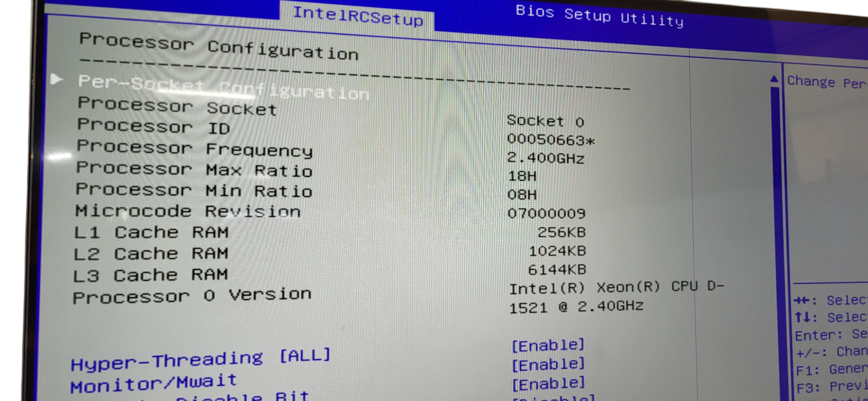The height and width of the screenshot is (401, 868).
Task: Click the 18H max ratio value
Action: coord(522,176)
